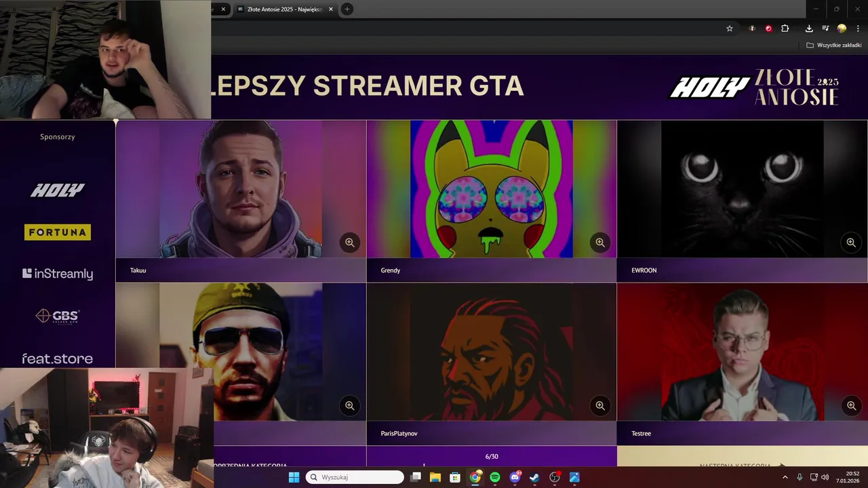Open the media controls icon in Chrome
The image size is (868, 488).
pyautogui.click(x=825, y=28)
